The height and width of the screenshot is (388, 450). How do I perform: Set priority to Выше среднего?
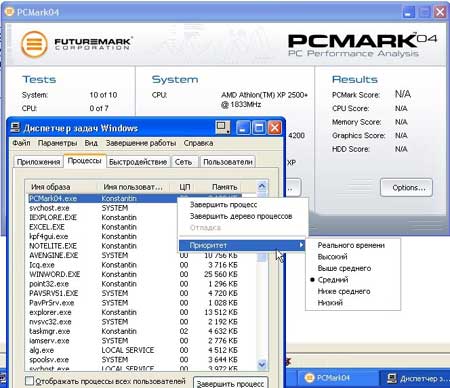(x=353, y=268)
